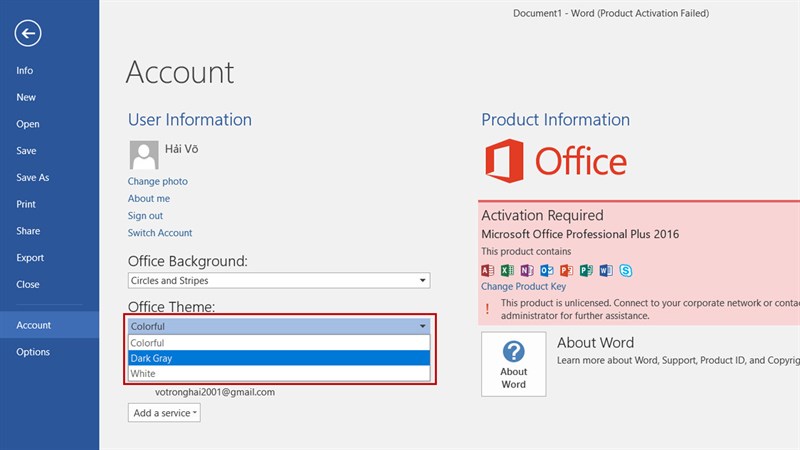Click the Change Product Key link

[x=524, y=287]
